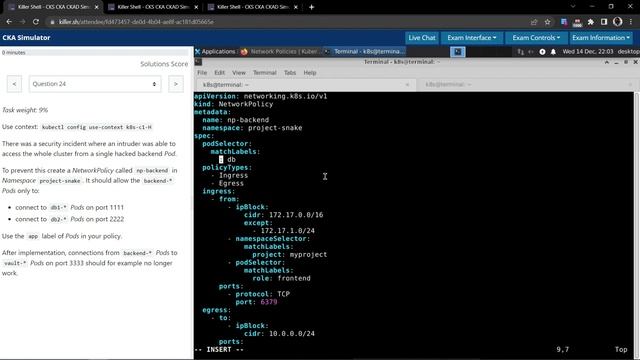Click the kubectl config use-context command
The image size is (640, 360).
point(96,127)
